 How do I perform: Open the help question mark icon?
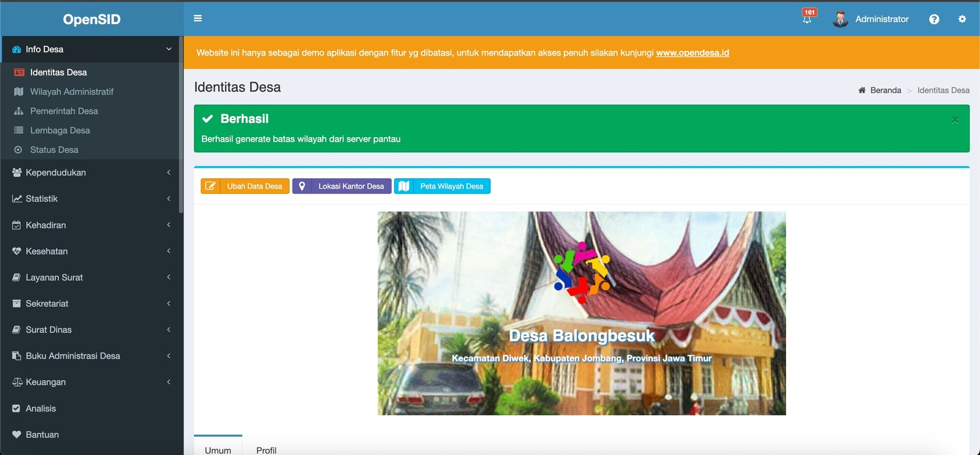[934, 20]
